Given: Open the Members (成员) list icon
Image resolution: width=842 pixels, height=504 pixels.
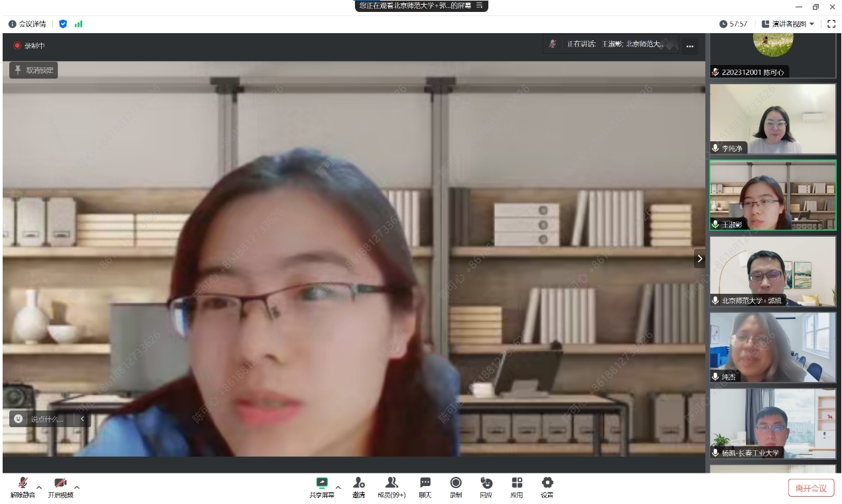Looking at the screenshot, I should (x=391, y=483).
